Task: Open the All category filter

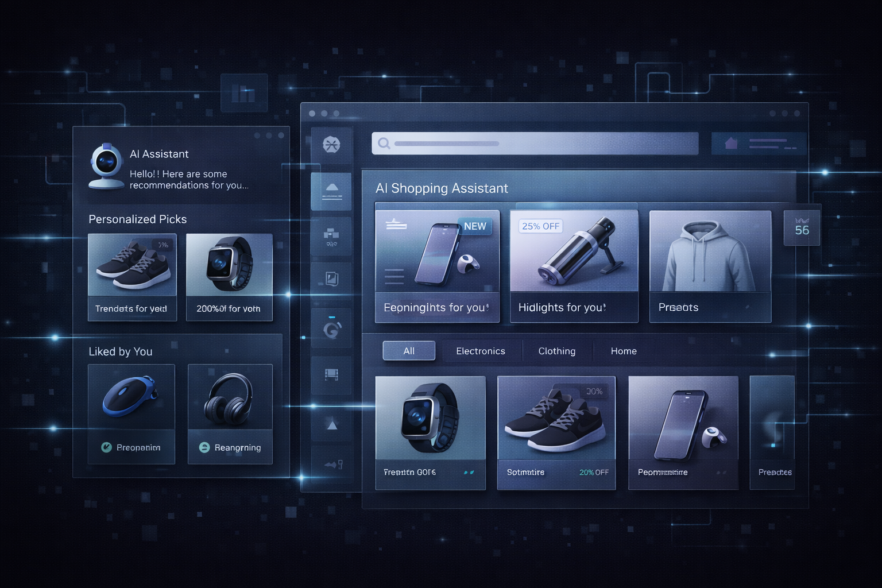Action: (408, 350)
